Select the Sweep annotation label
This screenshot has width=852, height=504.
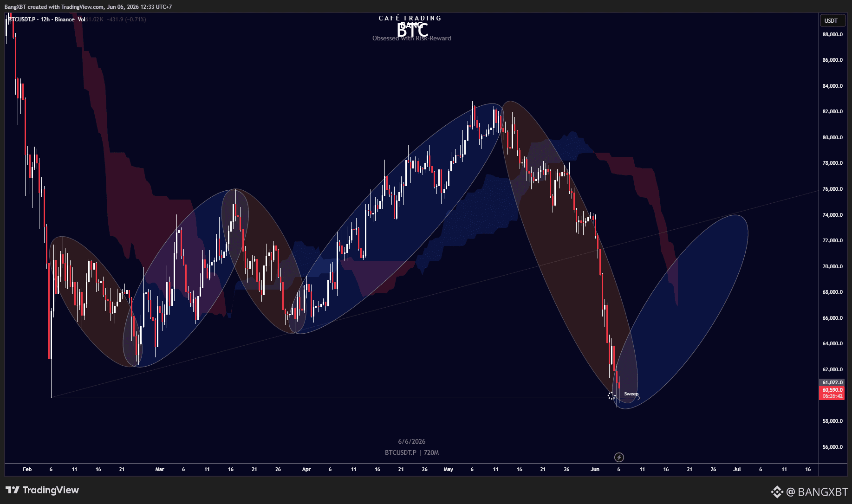(x=631, y=394)
